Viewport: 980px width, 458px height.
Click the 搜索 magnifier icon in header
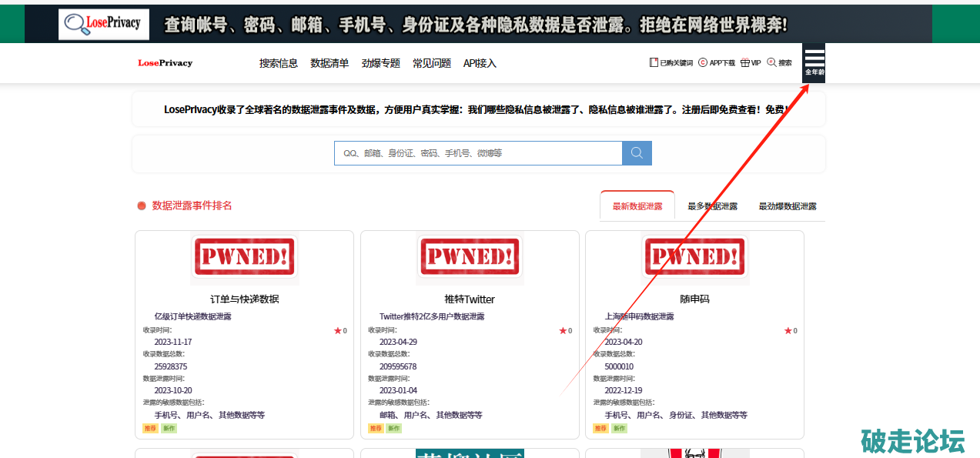click(x=771, y=63)
